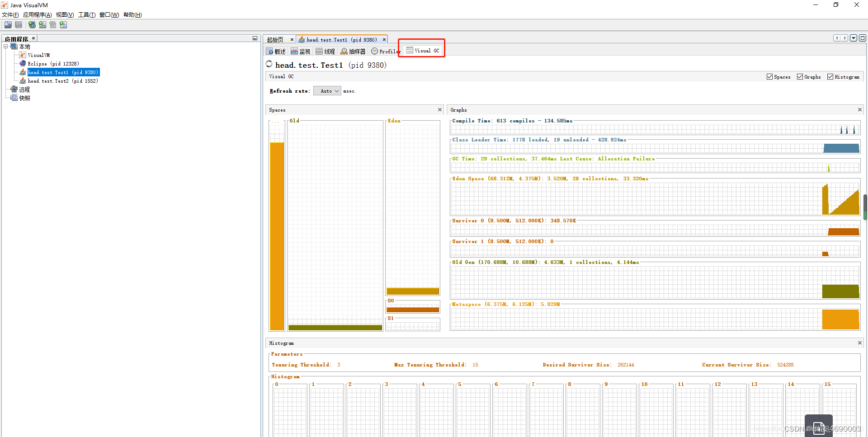Click the Save toolbar icon
This screenshot has height=437, width=868.
19,25
